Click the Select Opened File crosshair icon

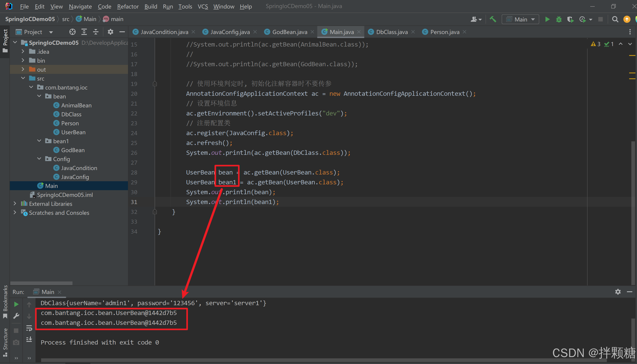click(x=72, y=32)
